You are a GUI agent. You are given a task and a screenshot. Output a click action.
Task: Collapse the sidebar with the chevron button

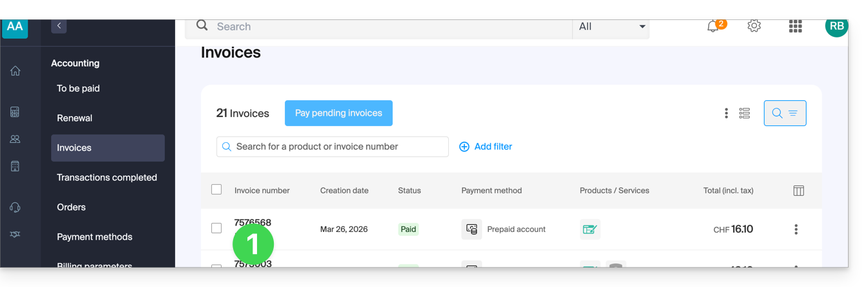[59, 26]
